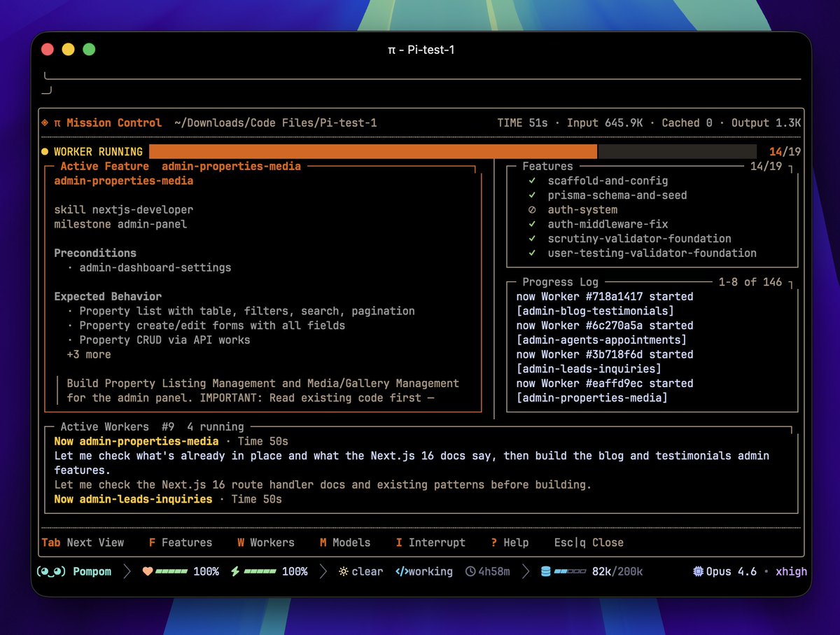Viewport: 840px width, 635px height.
Task: Click the Input 645.9K stat
Action: click(x=605, y=123)
